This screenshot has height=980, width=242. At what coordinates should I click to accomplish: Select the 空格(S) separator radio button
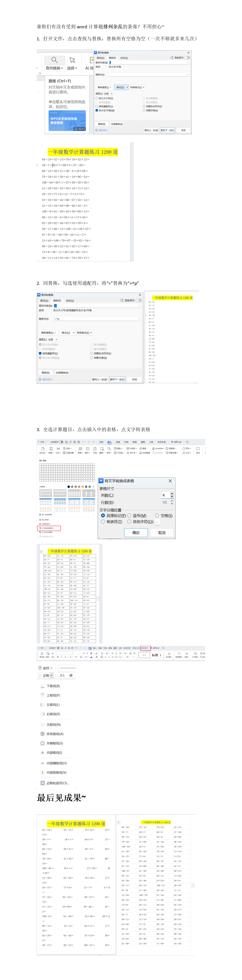(x=157, y=516)
